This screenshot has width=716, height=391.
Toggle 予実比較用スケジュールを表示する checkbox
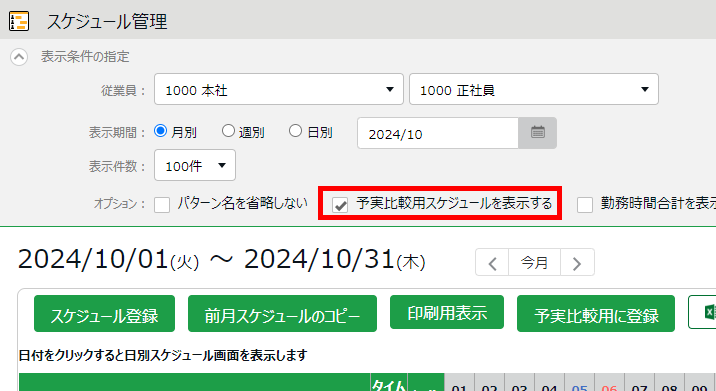click(340, 205)
